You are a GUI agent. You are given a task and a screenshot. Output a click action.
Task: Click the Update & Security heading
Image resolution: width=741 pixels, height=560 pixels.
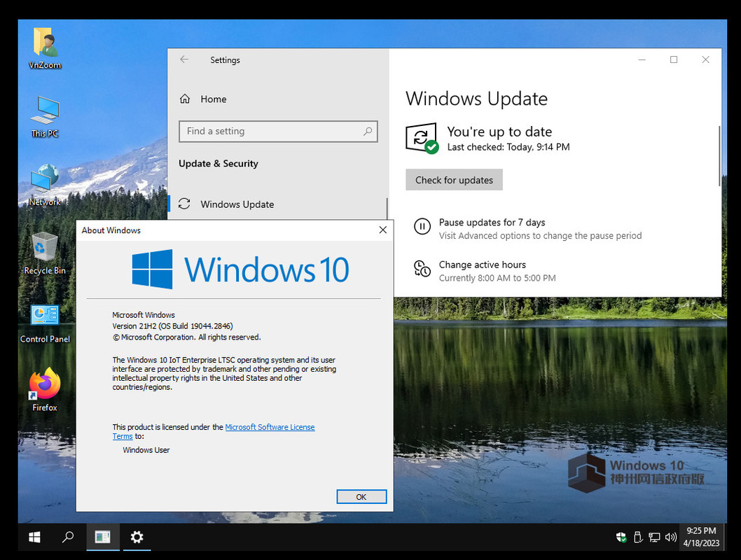pyautogui.click(x=219, y=163)
